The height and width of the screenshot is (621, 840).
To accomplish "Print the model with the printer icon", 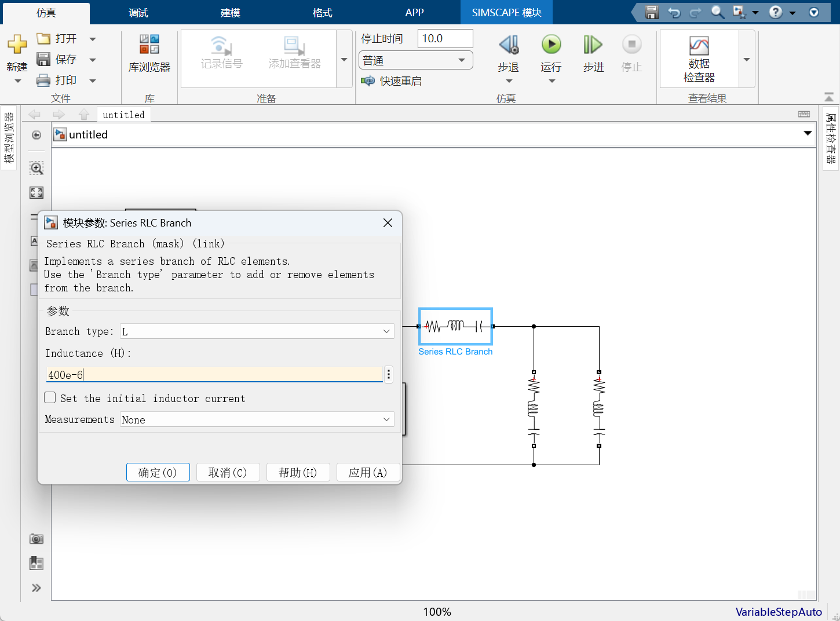I will (43, 80).
